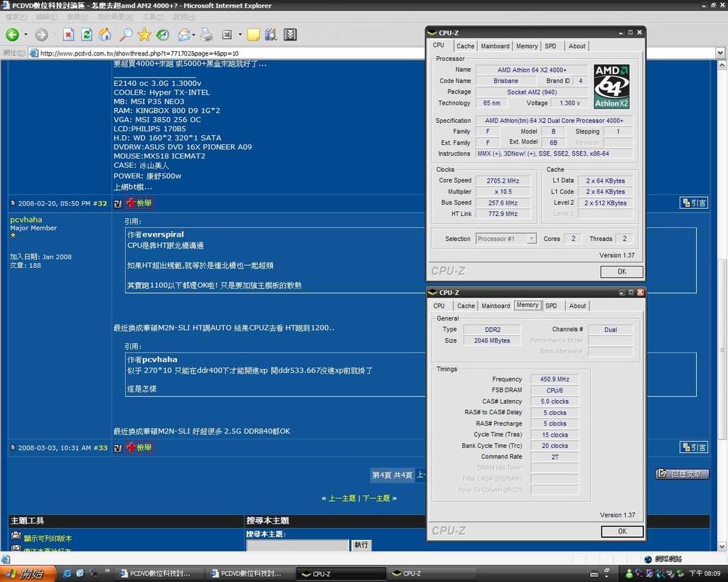Quote post #32 with its 引言 button
The image size is (728, 582).
click(694, 203)
